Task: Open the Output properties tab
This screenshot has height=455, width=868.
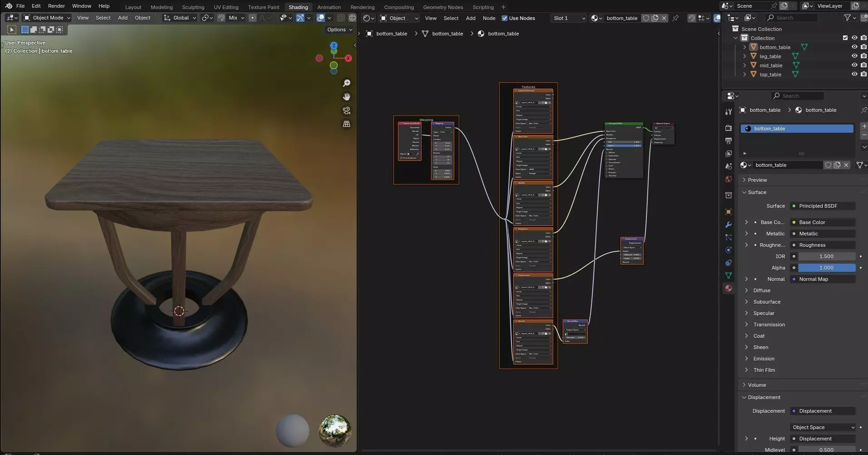Action: pos(729,141)
